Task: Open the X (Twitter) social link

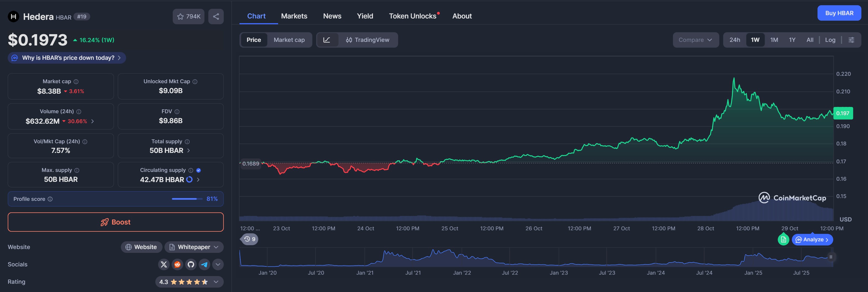Action: (x=164, y=264)
